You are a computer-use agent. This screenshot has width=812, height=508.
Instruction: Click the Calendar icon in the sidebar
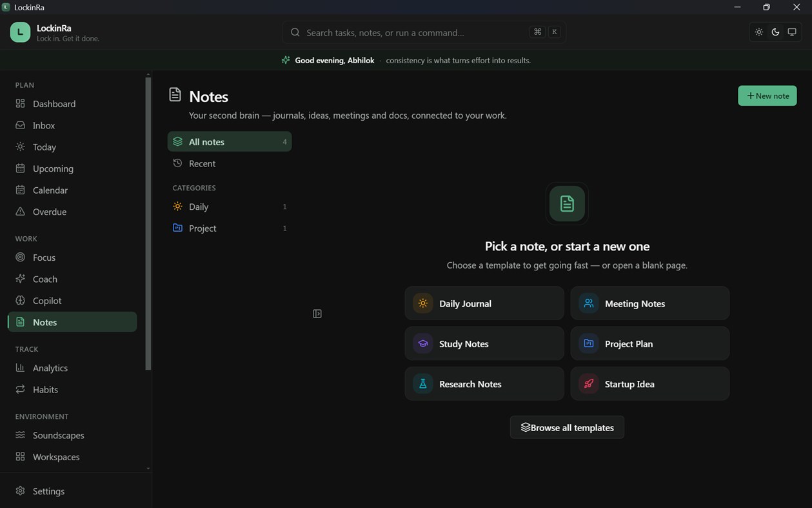pos(21,190)
